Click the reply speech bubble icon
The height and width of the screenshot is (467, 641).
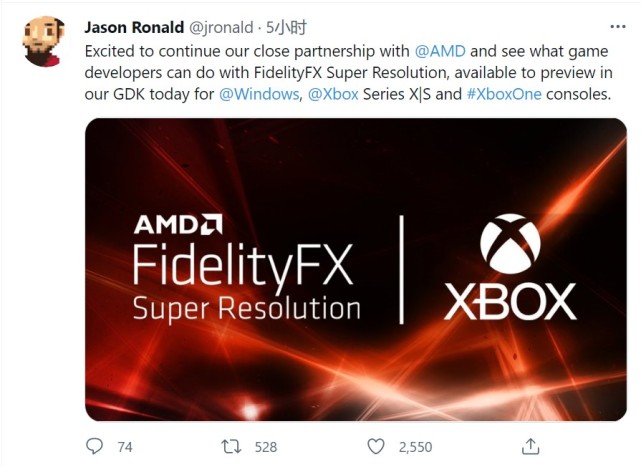click(x=95, y=446)
